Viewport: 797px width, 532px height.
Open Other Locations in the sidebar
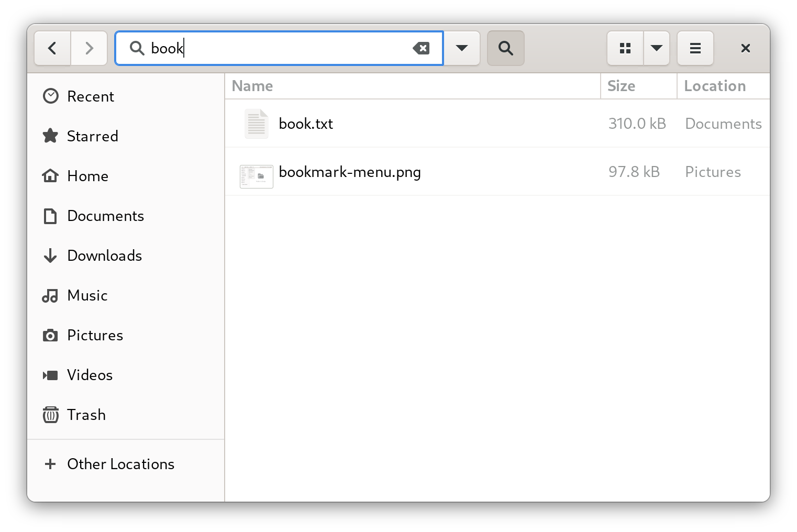[126, 464]
